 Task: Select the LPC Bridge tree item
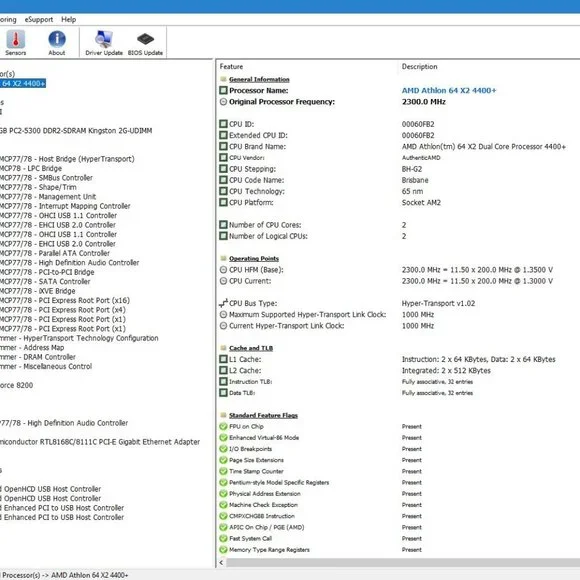tap(31, 168)
